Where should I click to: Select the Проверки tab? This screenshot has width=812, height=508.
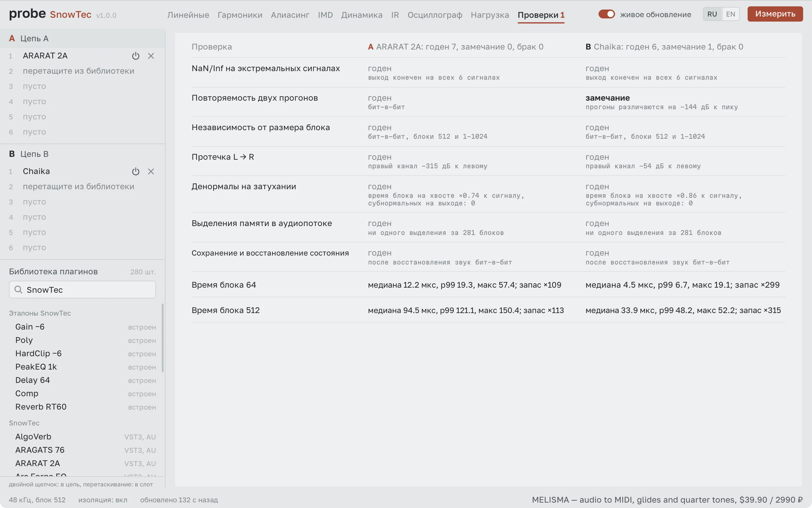click(541, 15)
